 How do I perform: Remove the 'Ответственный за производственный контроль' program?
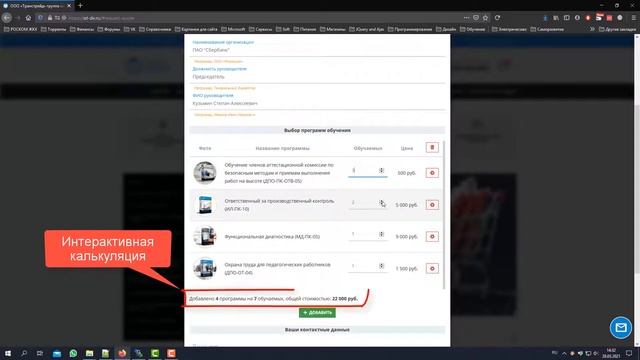pyautogui.click(x=432, y=204)
